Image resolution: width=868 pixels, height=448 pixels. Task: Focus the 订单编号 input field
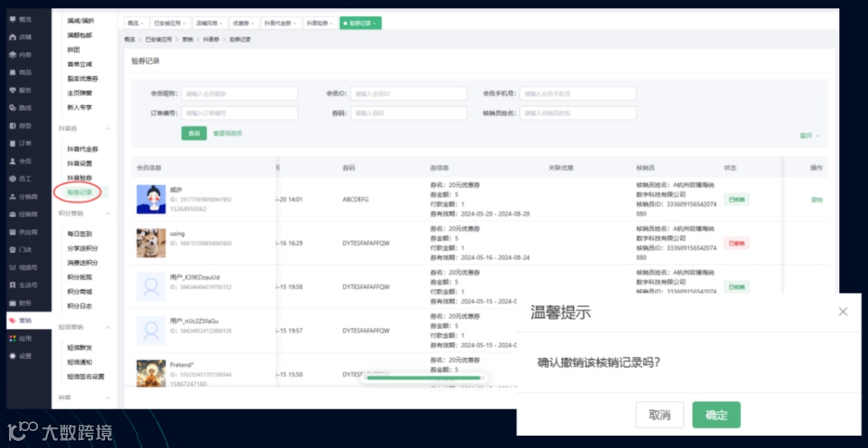pyautogui.click(x=240, y=113)
